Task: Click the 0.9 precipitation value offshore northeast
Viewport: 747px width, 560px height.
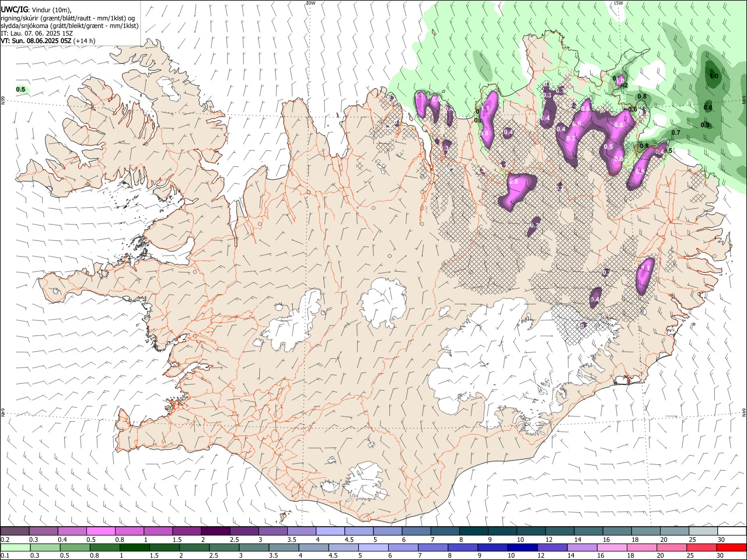Action: click(705, 125)
